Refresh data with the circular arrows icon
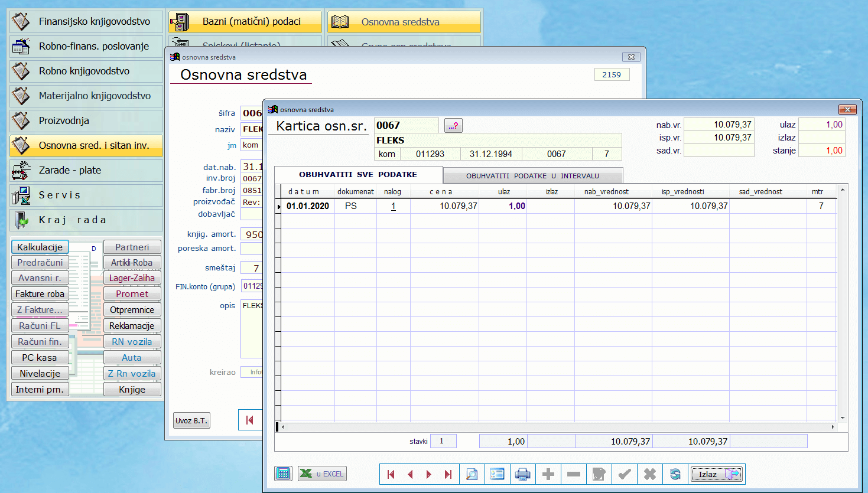The width and height of the screenshot is (868, 493). (x=675, y=474)
